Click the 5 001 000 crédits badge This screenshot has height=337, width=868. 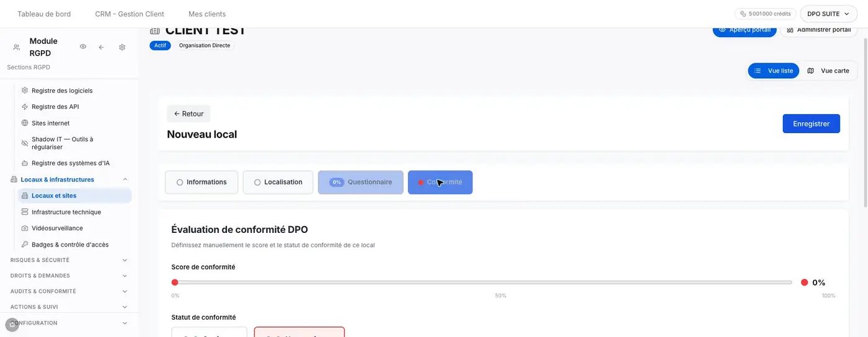coord(766,14)
